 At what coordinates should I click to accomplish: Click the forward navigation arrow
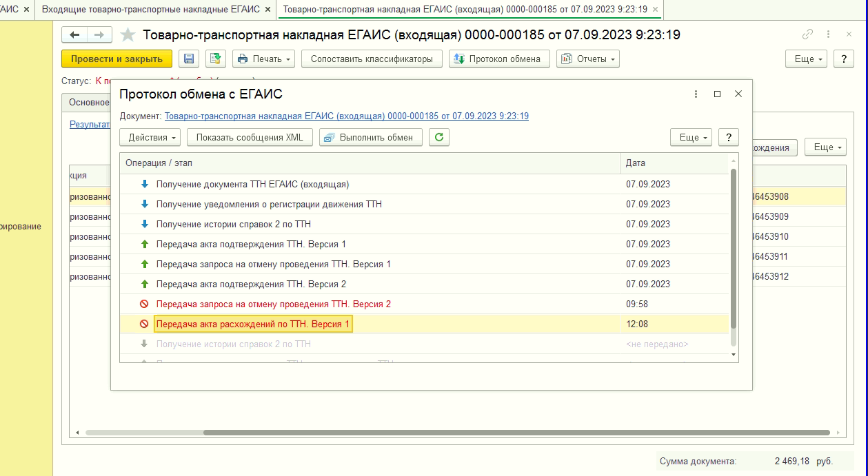[x=99, y=34]
